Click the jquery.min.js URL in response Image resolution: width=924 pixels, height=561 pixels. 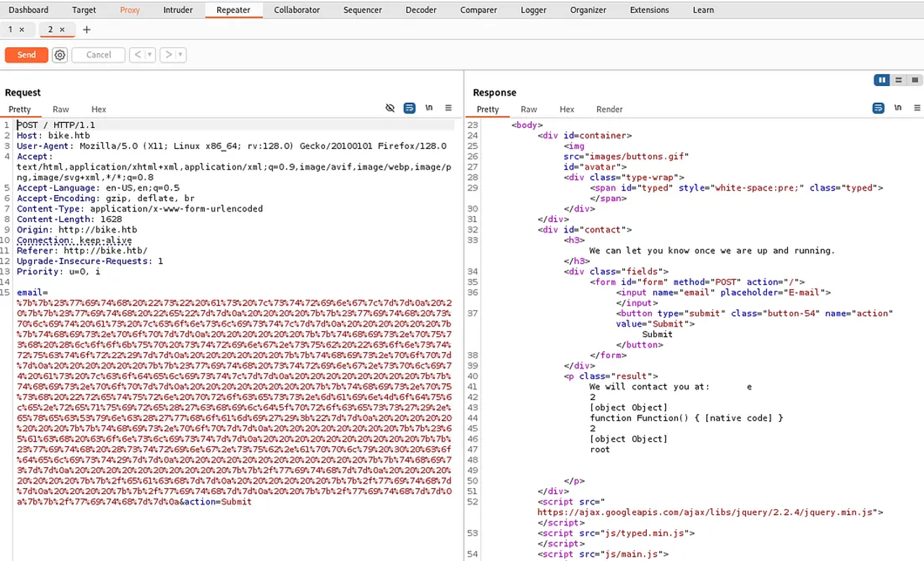pos(705,513)
